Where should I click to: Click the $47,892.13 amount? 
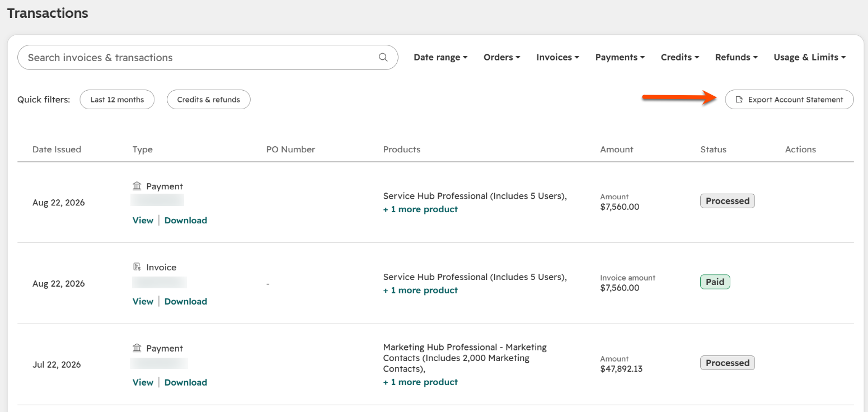tap(621, 369)
